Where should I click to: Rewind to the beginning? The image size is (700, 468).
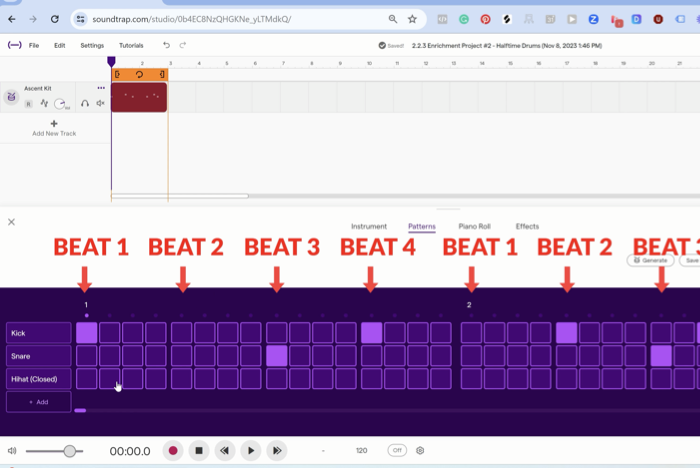coord(225,451)
